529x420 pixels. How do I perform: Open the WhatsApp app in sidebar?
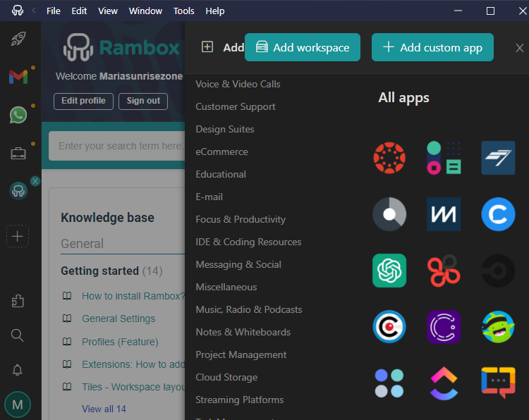18,115
